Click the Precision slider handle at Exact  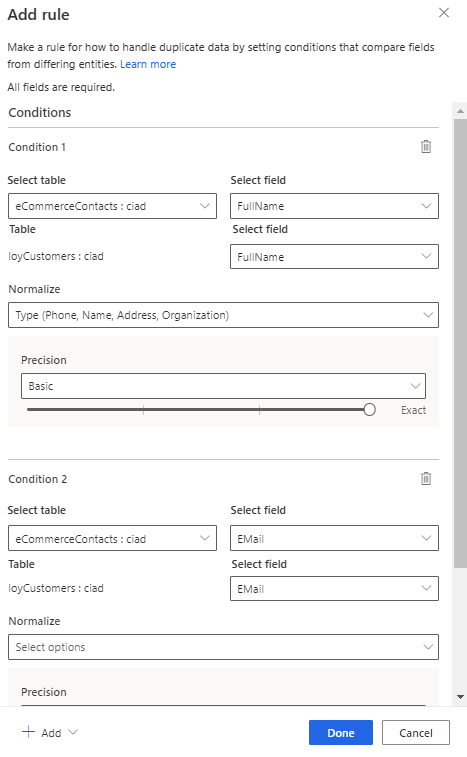click(369, 410)
